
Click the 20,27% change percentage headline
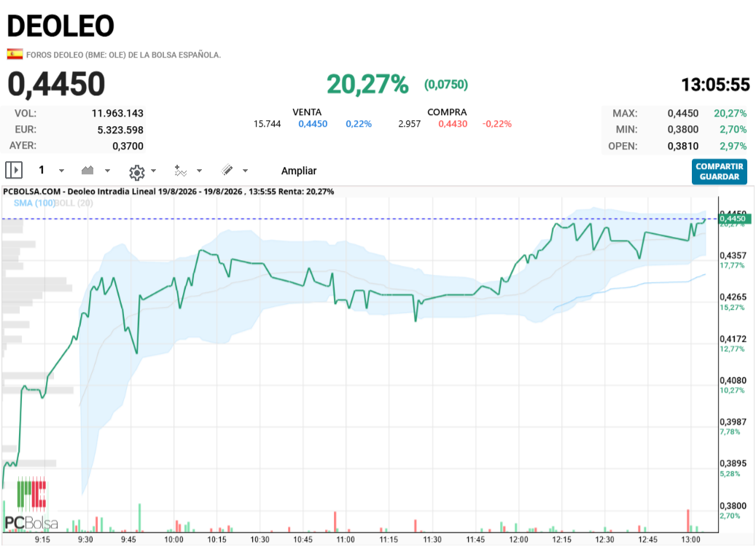tap(368, 85)
